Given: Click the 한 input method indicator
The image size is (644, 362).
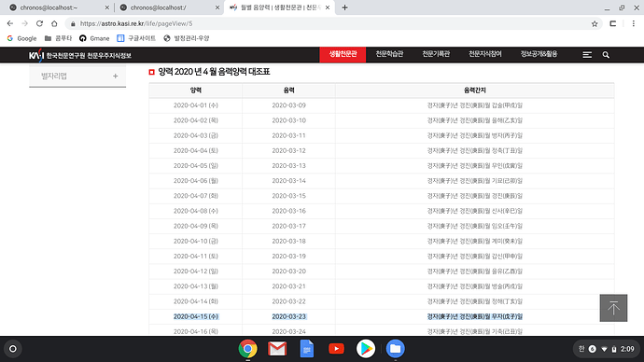Looking at the screenshot, I should point(581,349).
